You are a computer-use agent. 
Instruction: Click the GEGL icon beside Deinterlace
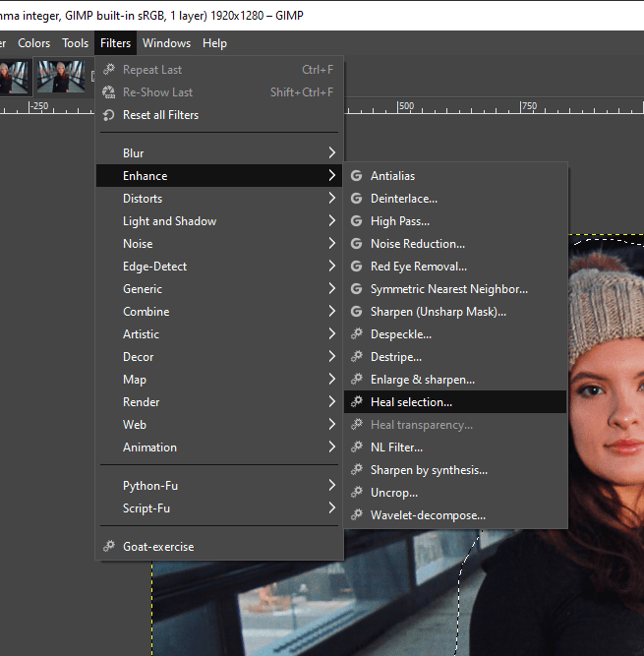pyautogui.click(x=356, y=199)
